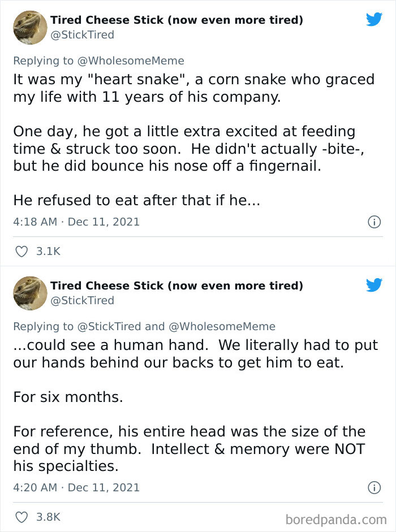Open the info icon on the first tweet
The width and height of the screenshot is (396, 532).
(376, 222)
